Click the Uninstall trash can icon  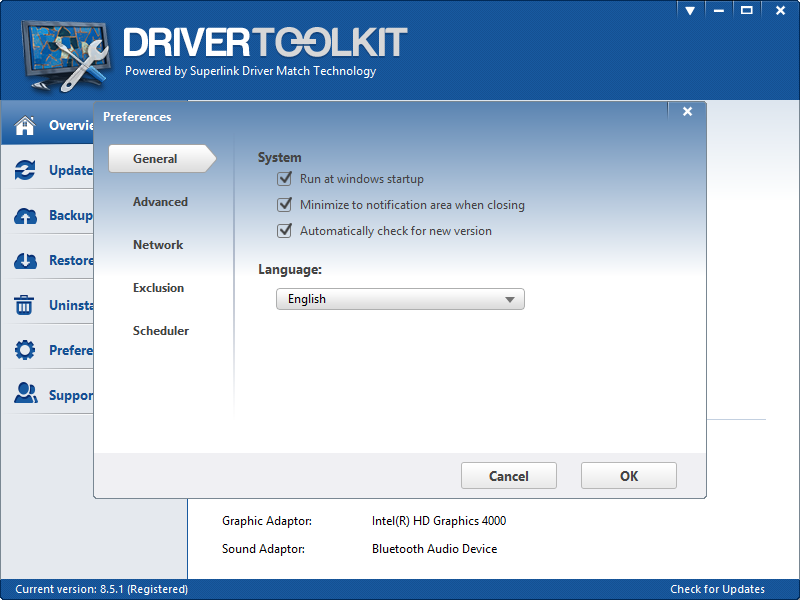(24, 305)
